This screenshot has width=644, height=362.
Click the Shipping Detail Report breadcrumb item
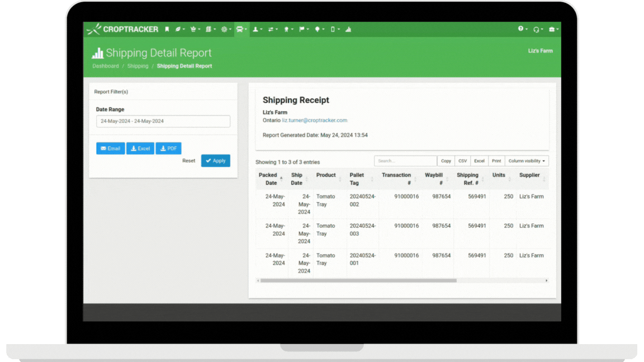click(x=184, y=66)
